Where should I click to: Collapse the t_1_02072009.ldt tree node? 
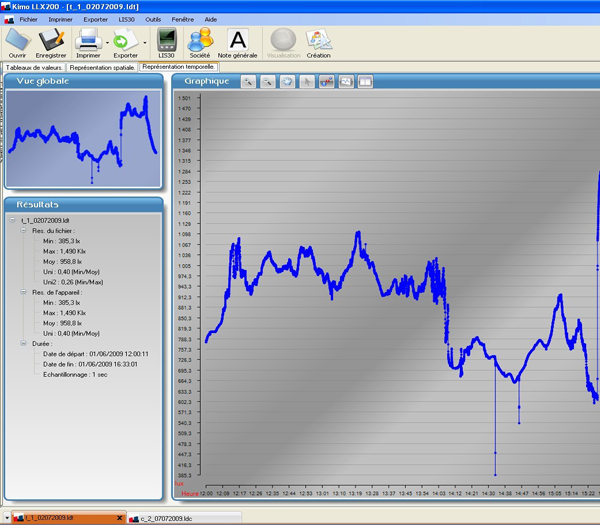coord(12,220)
